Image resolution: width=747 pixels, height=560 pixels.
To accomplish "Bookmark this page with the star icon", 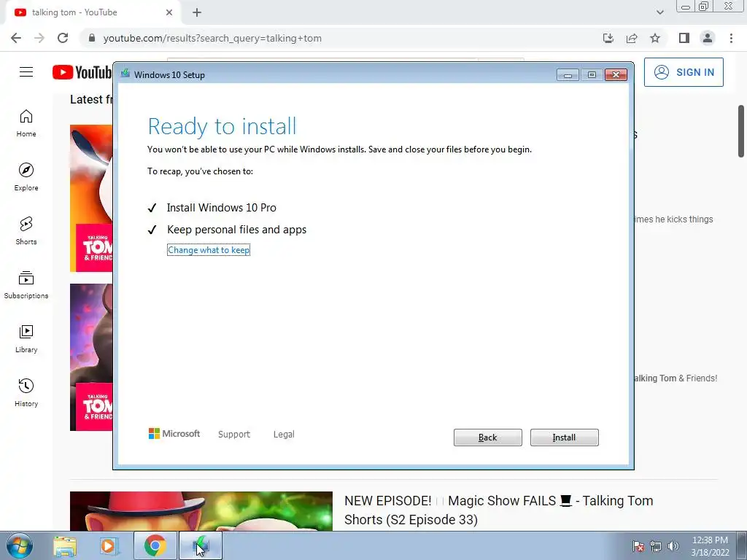I will [x=655, y=38].
